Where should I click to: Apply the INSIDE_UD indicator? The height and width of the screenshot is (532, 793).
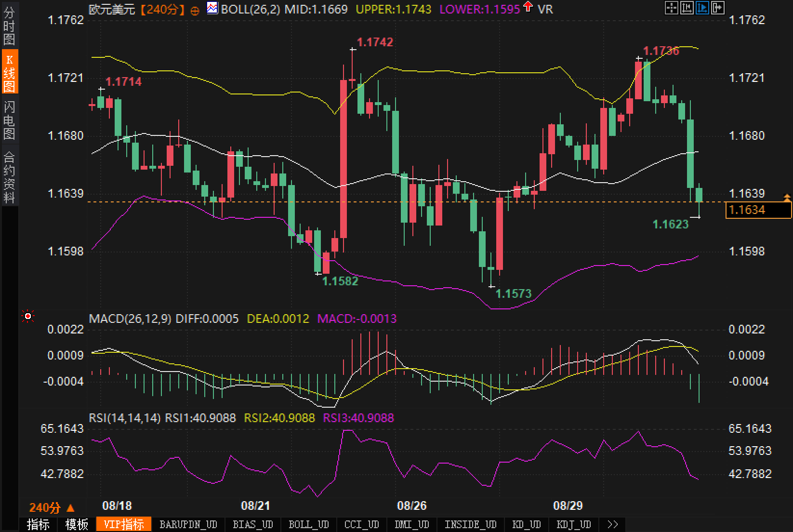[x=471, y=524]
